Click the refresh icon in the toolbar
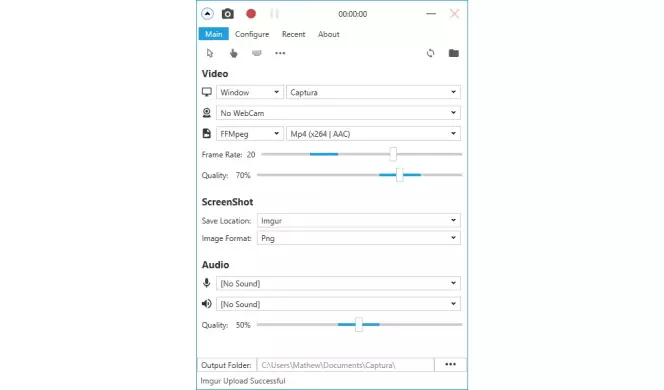664x390 pixels. click(430, 53)
